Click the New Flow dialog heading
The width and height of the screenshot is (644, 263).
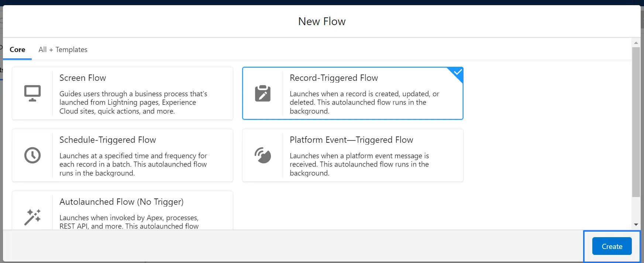point(322,21)
